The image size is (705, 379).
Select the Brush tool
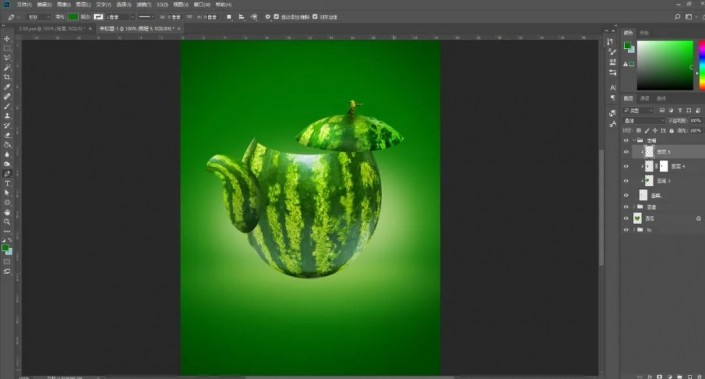point(7,107)
